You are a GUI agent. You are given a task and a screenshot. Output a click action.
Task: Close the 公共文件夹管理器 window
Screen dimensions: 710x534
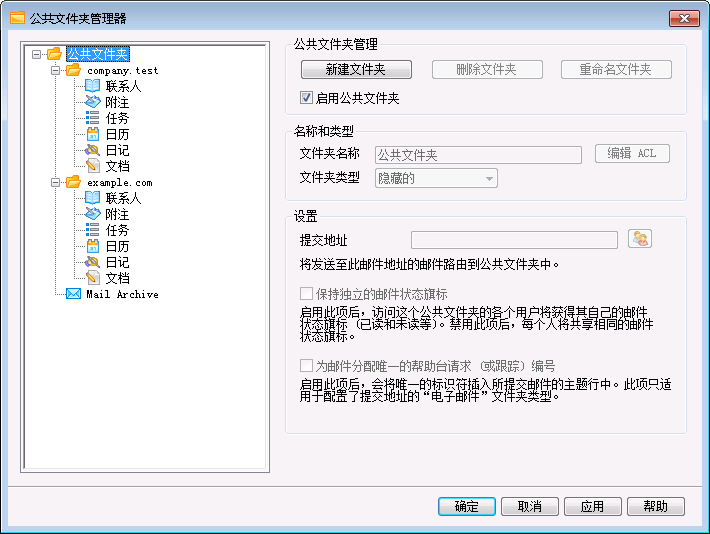(684, 18)
